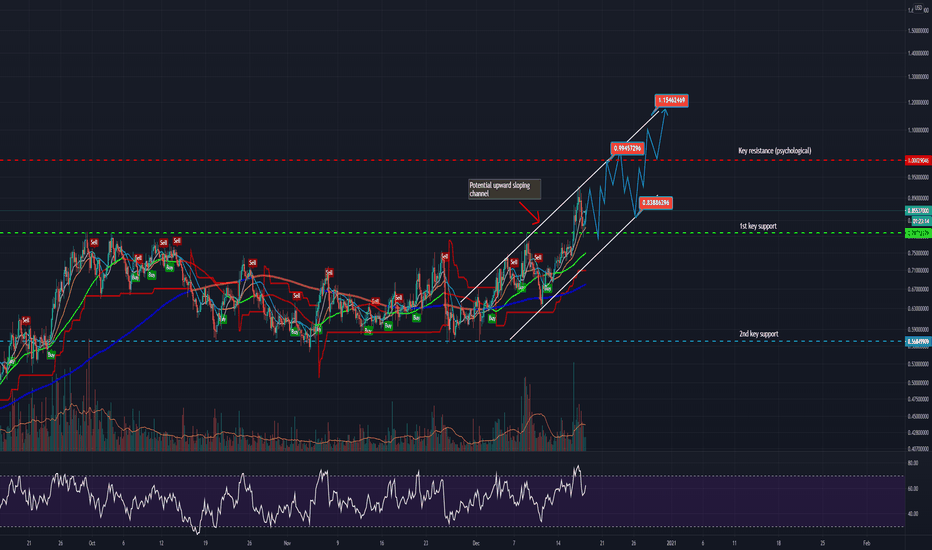Click the 16 date label on time axis
The height and width of the screenshot is (550, 932).
pos(382,543)
